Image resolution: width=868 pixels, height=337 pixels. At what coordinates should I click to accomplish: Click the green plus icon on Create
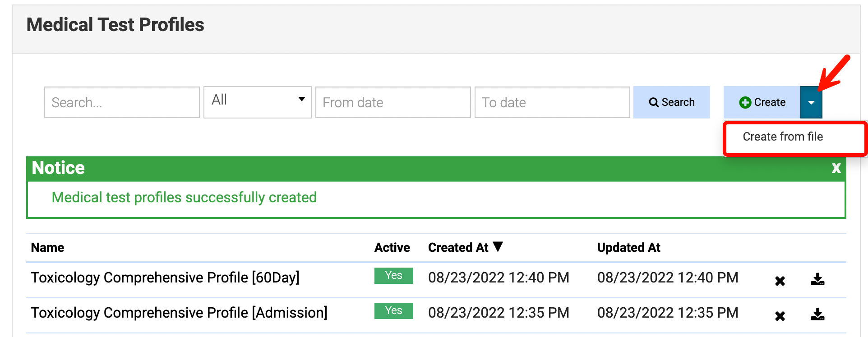pos(745,103)
